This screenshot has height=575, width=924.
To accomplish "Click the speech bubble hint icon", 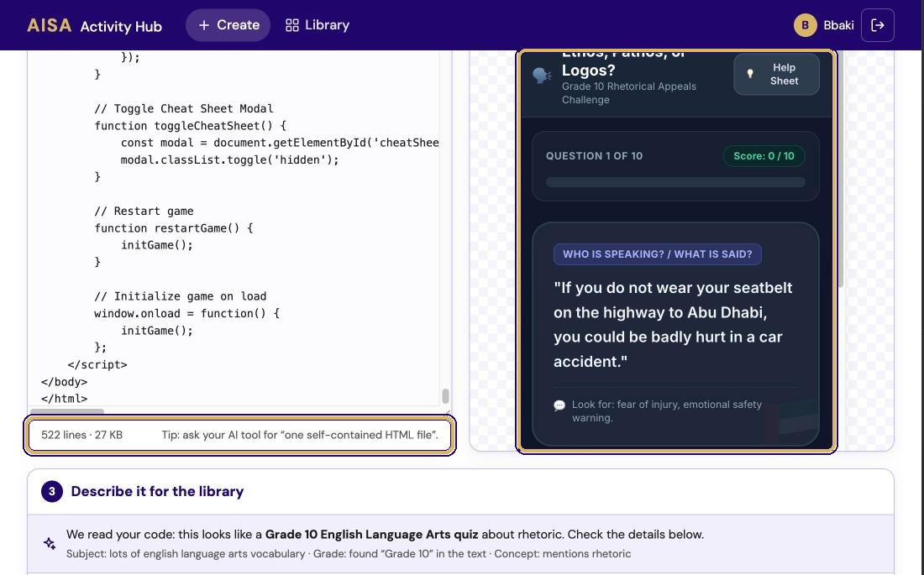I will pos(559,405).
